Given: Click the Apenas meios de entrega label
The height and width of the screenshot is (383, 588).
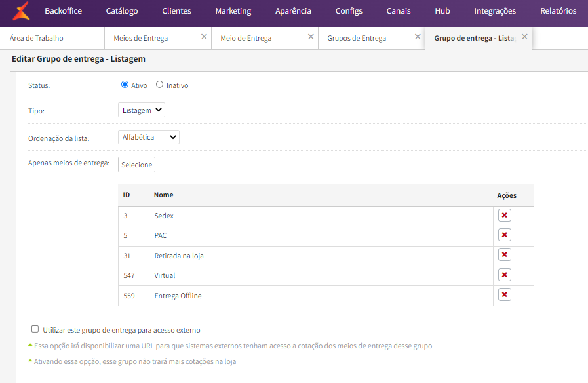Looking at the screenshot, I should [69, 163].
